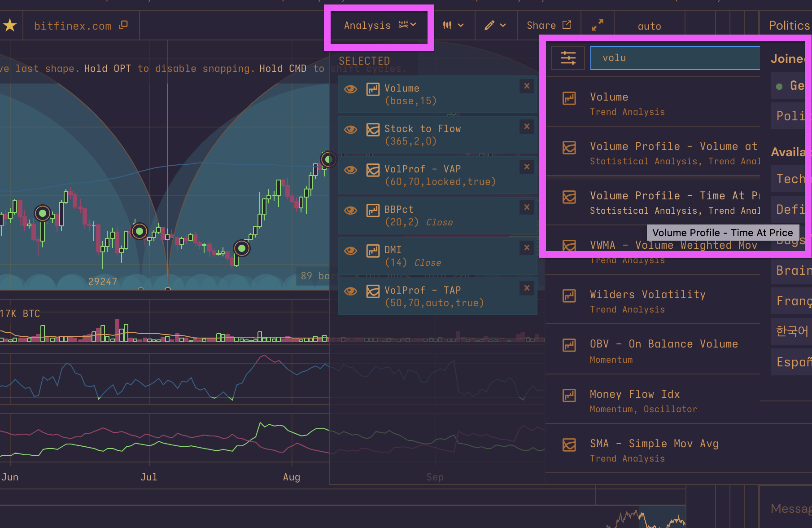Click the icon beside Wilders Volatility

(569, 295)
